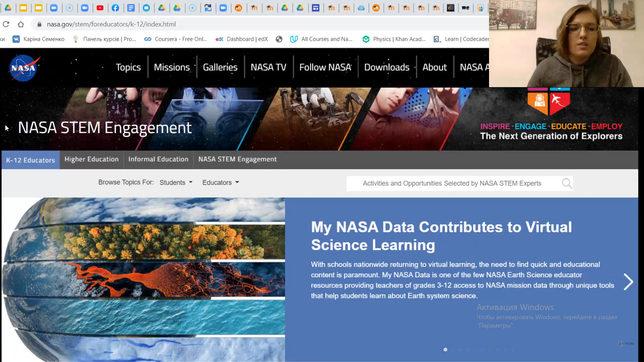
Task: Click the INSPIRE ENGAGE EDUCATE EMPLOY banner
Action: tap(551, 131)
